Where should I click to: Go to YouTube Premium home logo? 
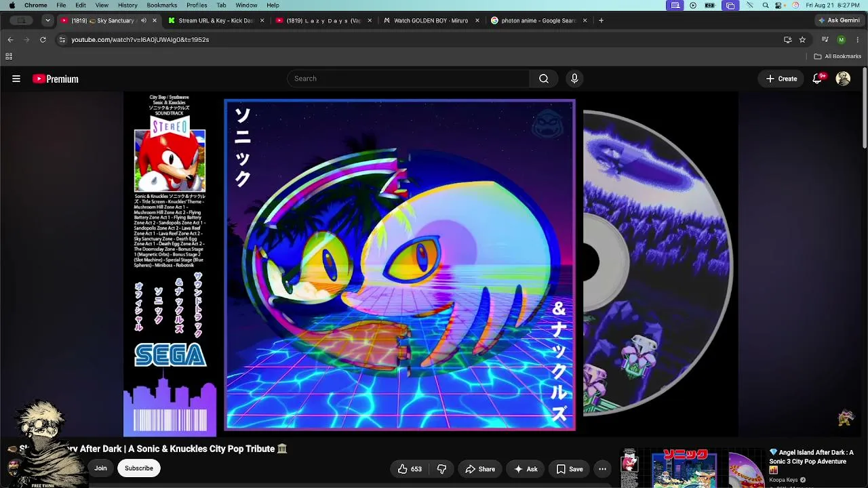coord(56,79)
